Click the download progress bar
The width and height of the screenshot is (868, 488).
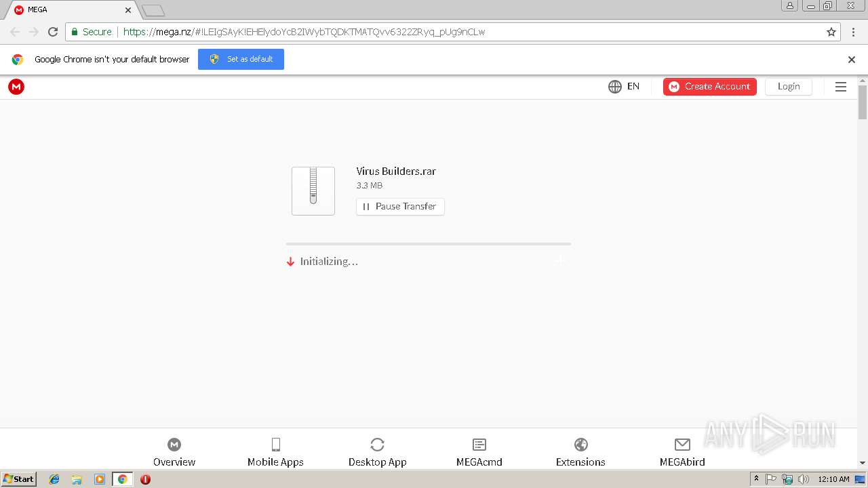(x=429, y=243)
